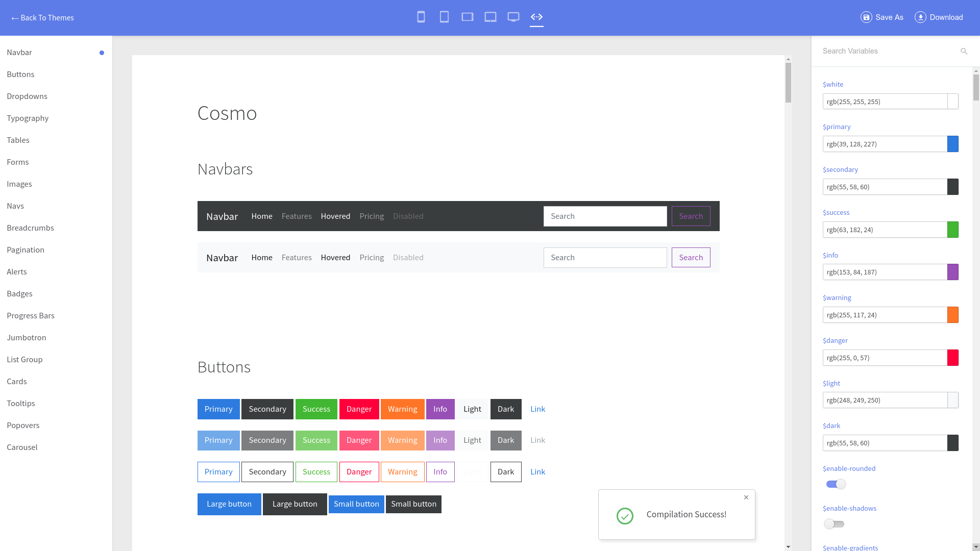Select Progress Bars in the sidebar
The width and height of the screenshot is (980, 551).
point(31,315)
